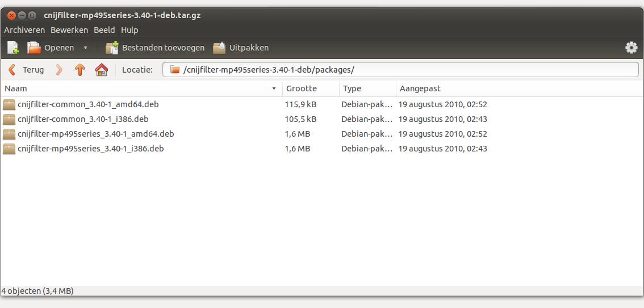Screen dimensions: 644x308
Task: Click date 19 augustus 2010, 02:52 of cnijfilter-common amd64 row
Action: pyautogui.click(x=443, y=104)
